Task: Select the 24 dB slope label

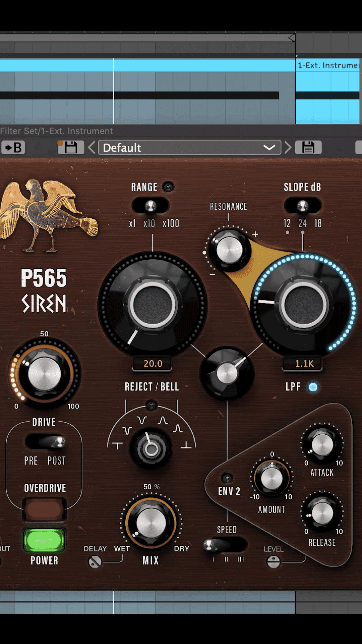Action: pyautogui.click(x=303, y=223)
